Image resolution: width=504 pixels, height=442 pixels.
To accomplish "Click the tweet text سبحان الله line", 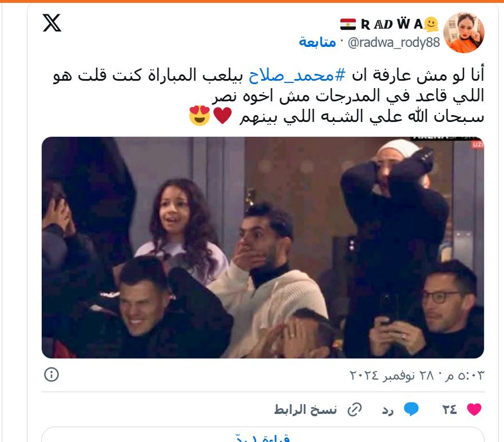I will tap(362, 116).
